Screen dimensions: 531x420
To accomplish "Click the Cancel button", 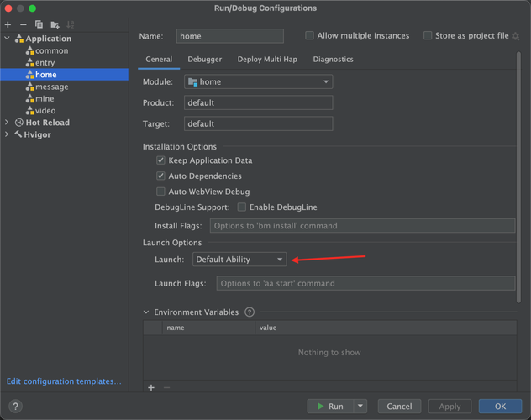I will [x=399, y=407].
